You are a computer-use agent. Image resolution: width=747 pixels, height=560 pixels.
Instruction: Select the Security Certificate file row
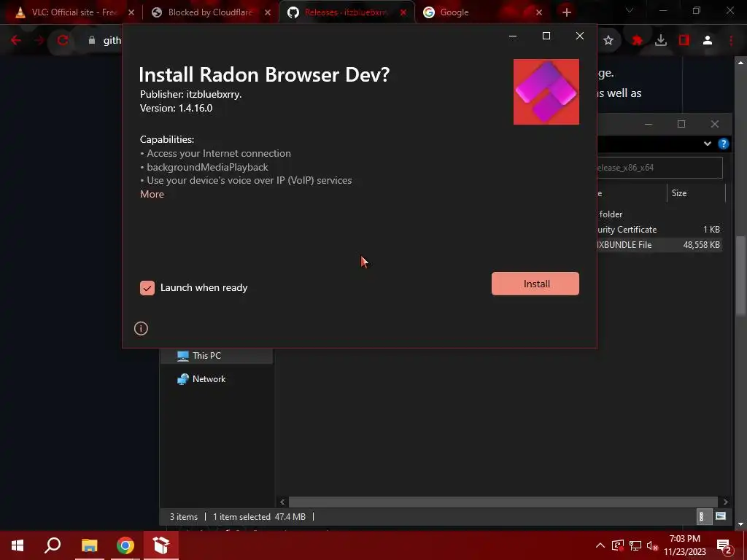pos(659,230)
